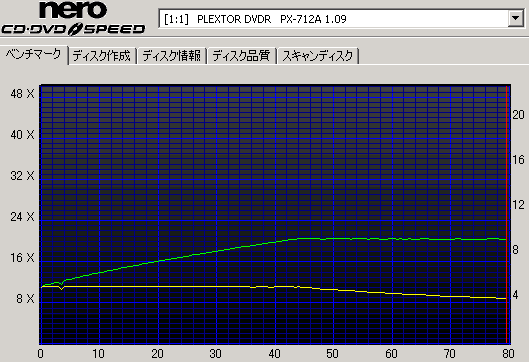Open the drive selection dropdown arrow

[x=515, y=18]
